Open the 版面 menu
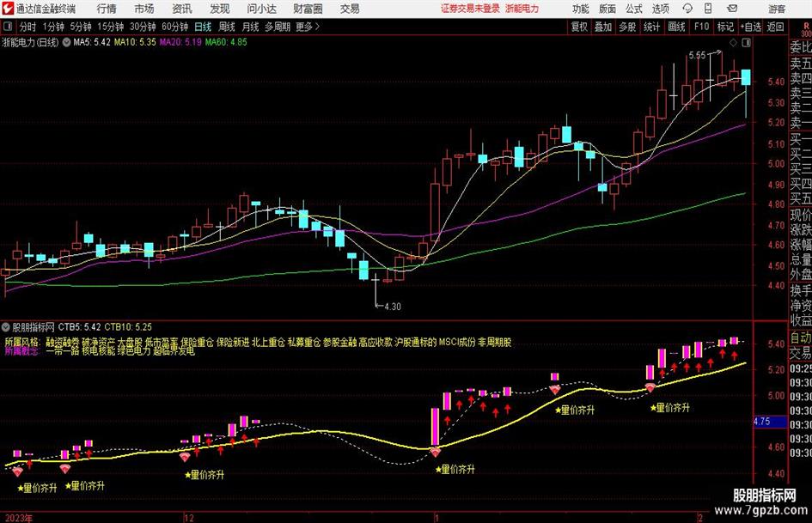 [607, 9]
